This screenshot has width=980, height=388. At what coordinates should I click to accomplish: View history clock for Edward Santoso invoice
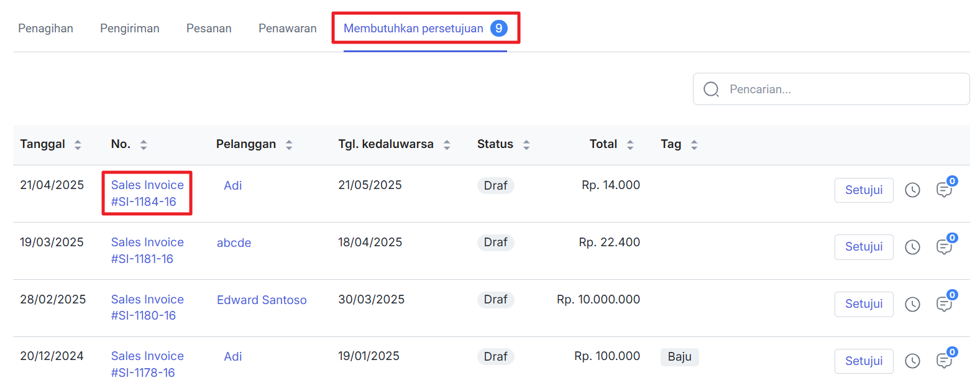click(x=912, y=304)
